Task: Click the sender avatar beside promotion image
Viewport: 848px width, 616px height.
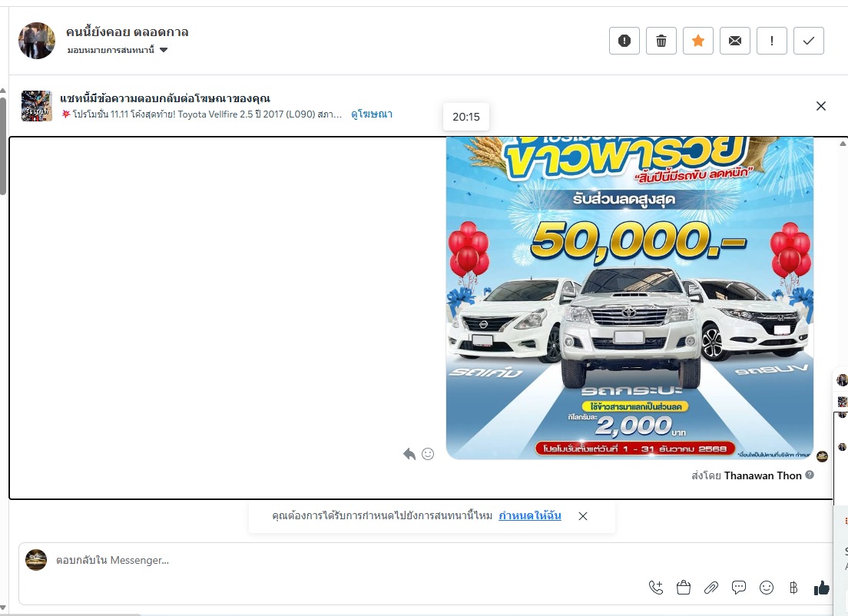Action: tap(822, 456)
